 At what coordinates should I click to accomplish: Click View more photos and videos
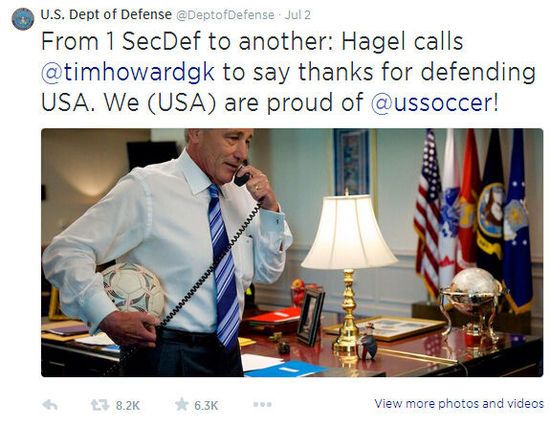[x=459, y=404]
